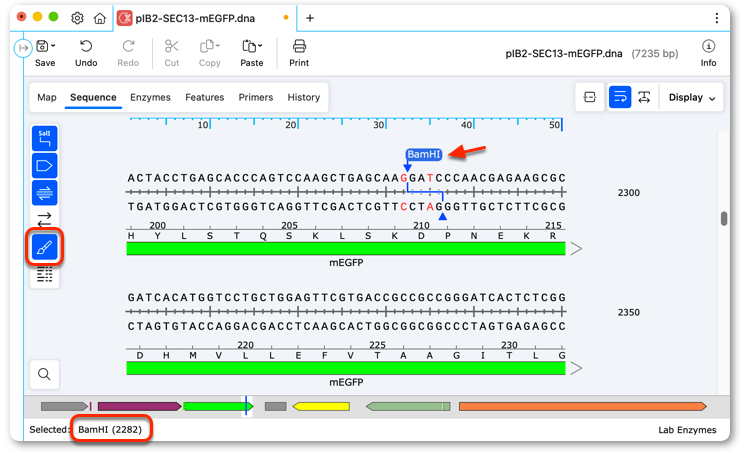Click the small gray block in minimap

click(x=276, y=406)
